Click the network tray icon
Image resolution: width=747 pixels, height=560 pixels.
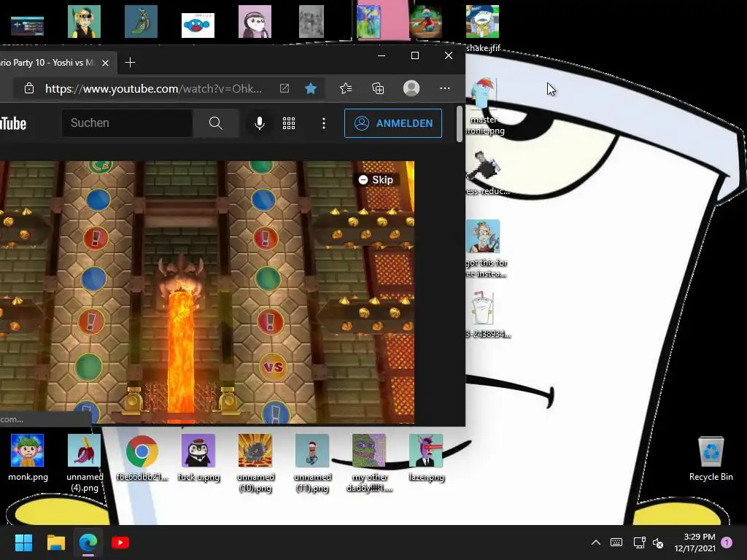pyautogui.click(x=639, y=542)
